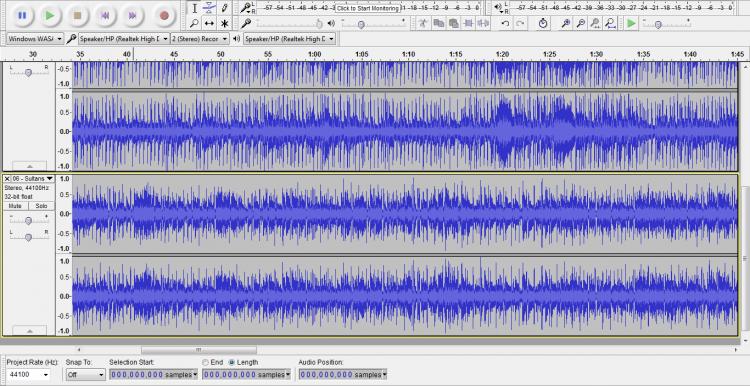Adjust the recording volume slider in mixer toolbar
This screenshot has height=386, width=750.
coord(289,23)
